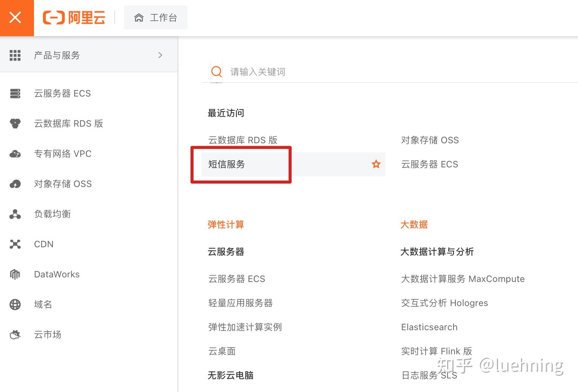The image size is (578, 392).
Task: Click the 云市场 marketplace icon
Action: pos(15,335)
